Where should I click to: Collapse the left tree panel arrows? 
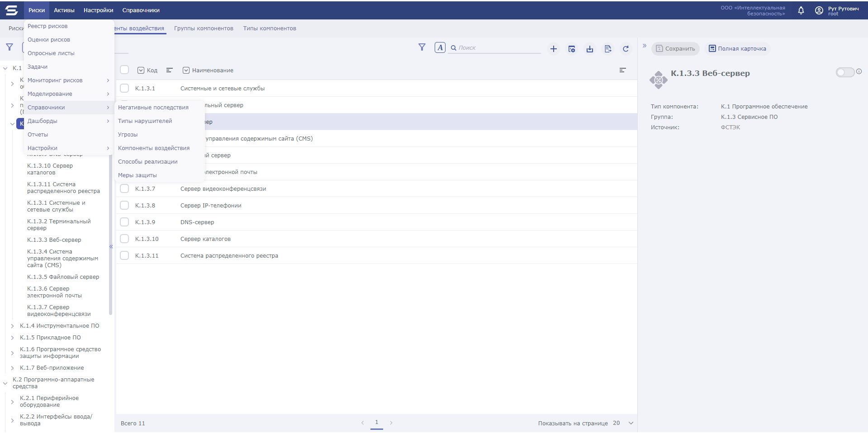coord(111,246)
